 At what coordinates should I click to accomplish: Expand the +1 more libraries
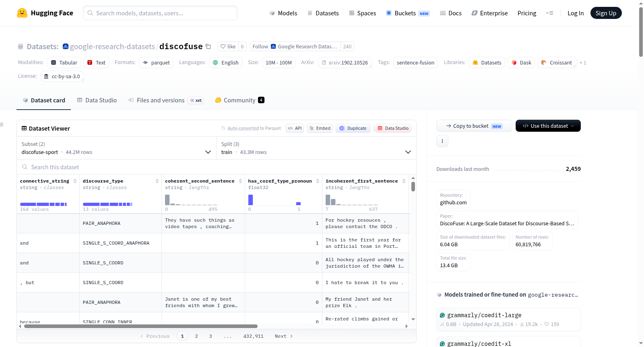583,62
